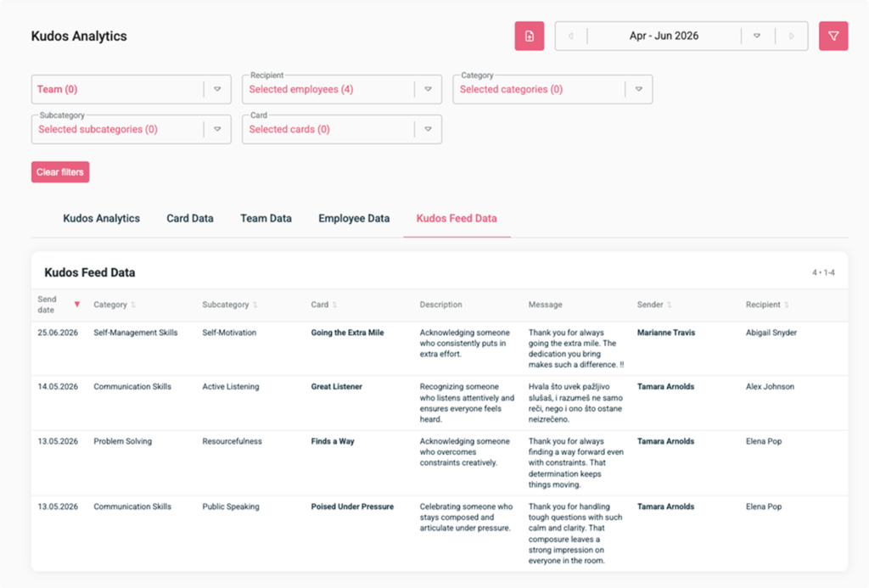Open the date range dropdown arrow
The width and height of the screenshot is (869, 588).
coord(757,36)
